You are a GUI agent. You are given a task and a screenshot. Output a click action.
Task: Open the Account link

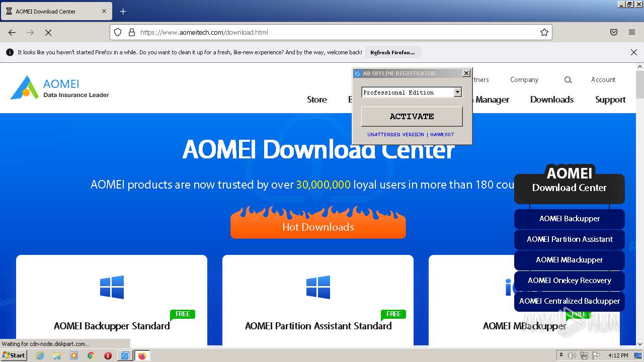coord(603,79)
